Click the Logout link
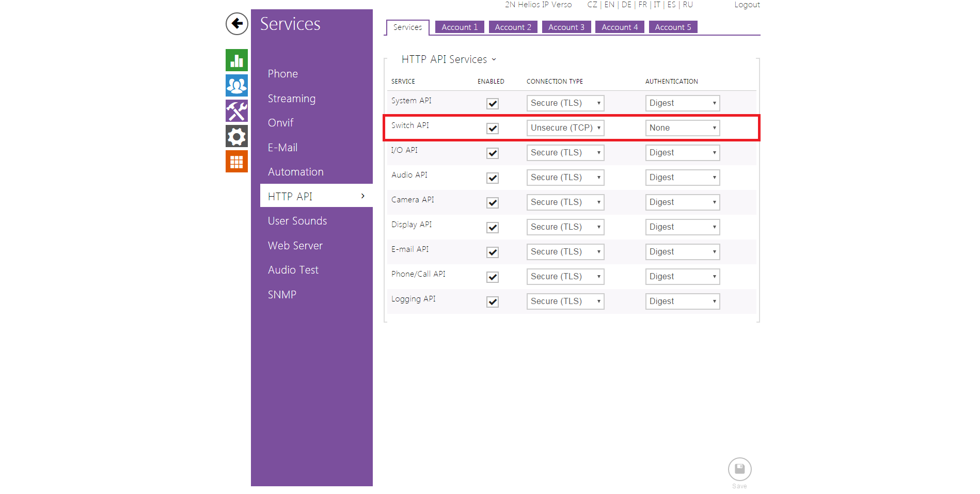The image size is (980, 494). [x=747, y=5]
